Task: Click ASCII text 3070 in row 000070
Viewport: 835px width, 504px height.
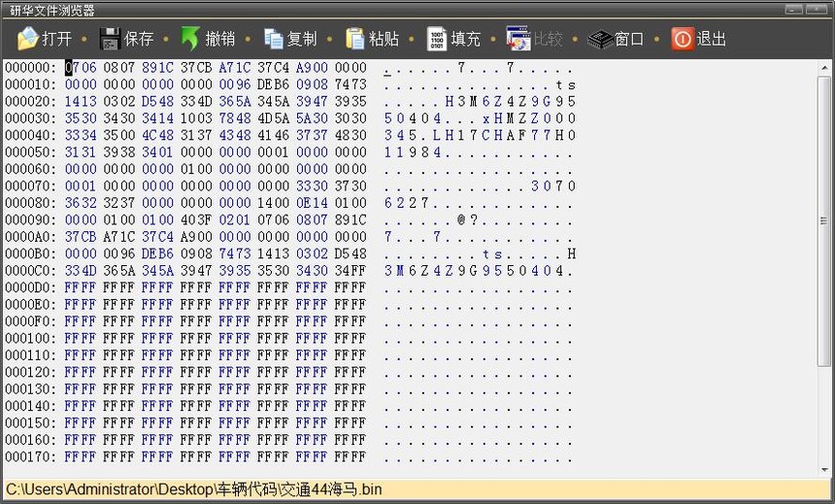Action: (553, 185)
